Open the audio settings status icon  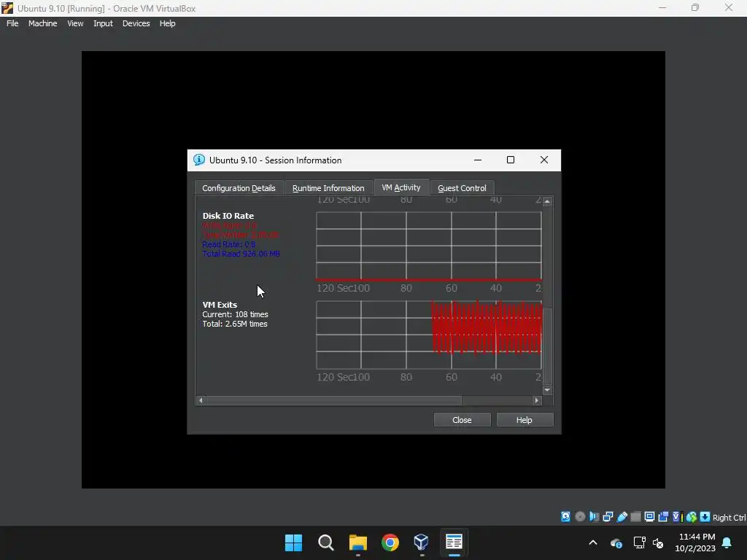(594, 517)
